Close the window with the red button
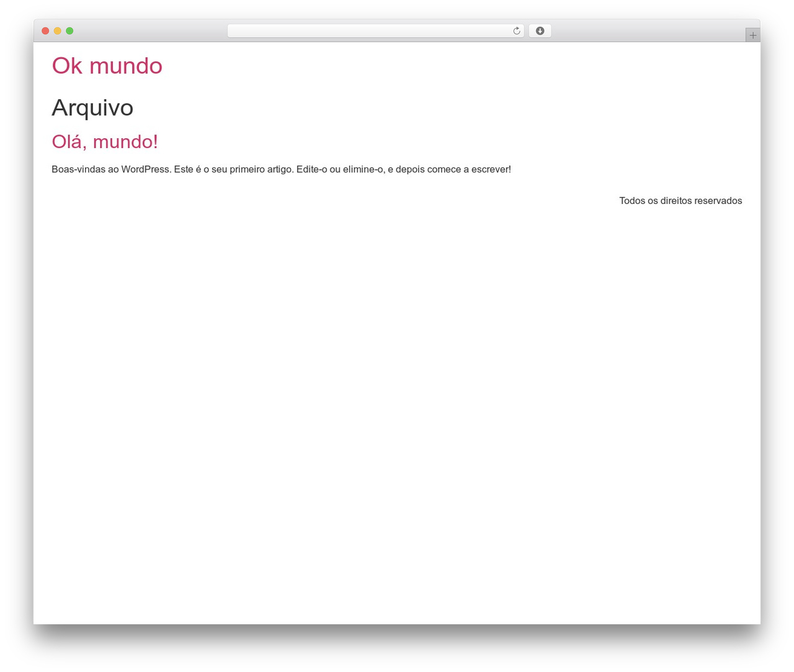 tap(45, 31)
